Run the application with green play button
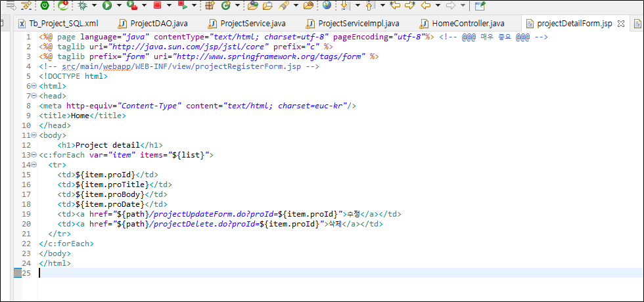 107,5
